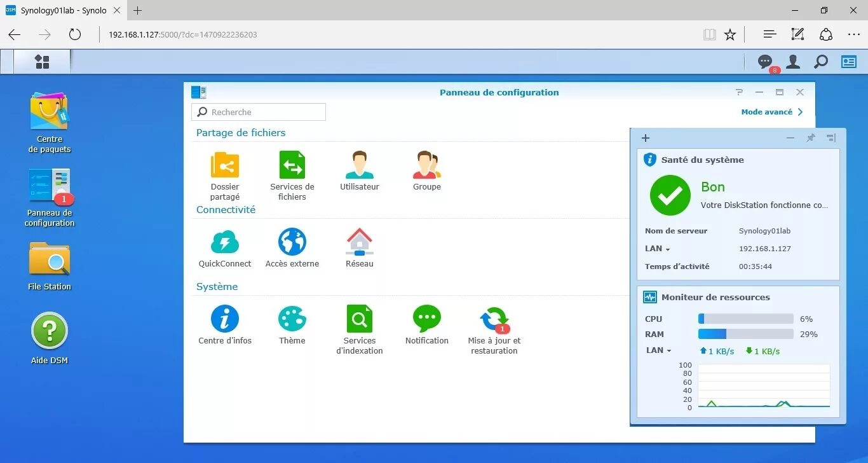This screenshot has width=868, height=463.
Task: Click the Santé du système info shield icon
Action: pos(649,160)
